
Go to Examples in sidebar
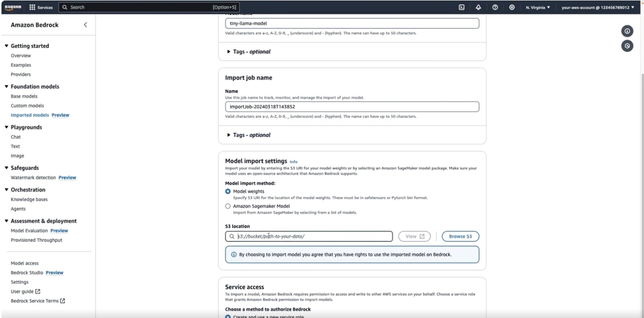coord(21,65)
